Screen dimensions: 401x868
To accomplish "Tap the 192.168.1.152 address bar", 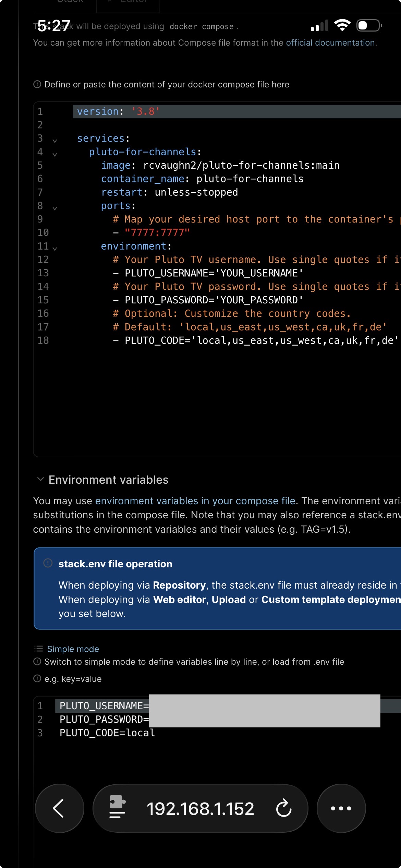I will (200, 809).
